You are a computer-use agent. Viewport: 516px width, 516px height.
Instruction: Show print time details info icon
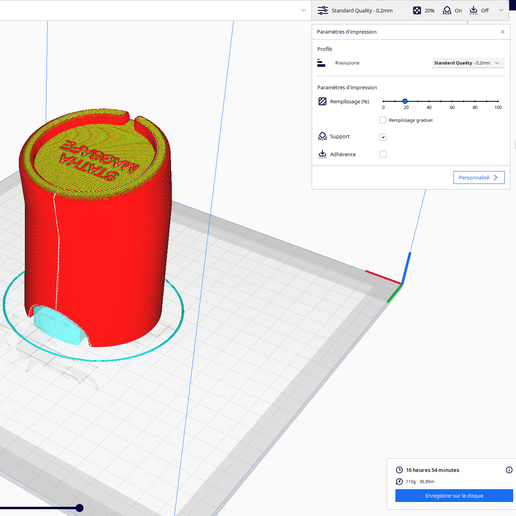pos(509,470)
